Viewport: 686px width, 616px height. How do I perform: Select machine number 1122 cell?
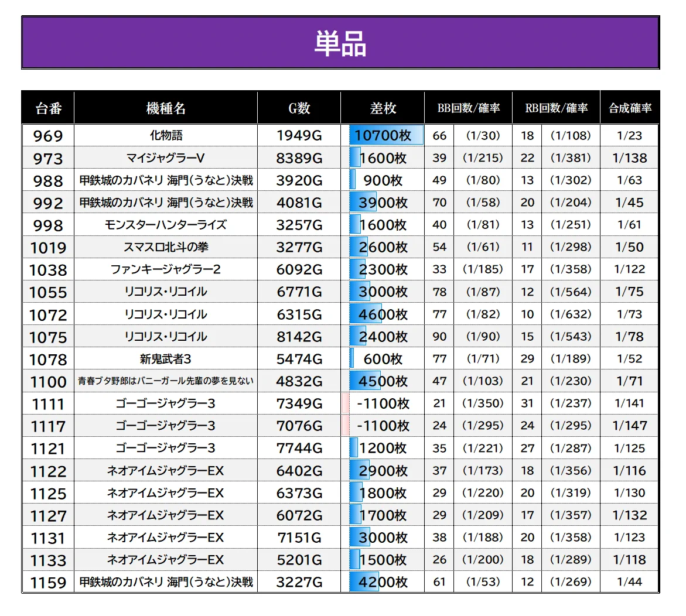(48, 471)
